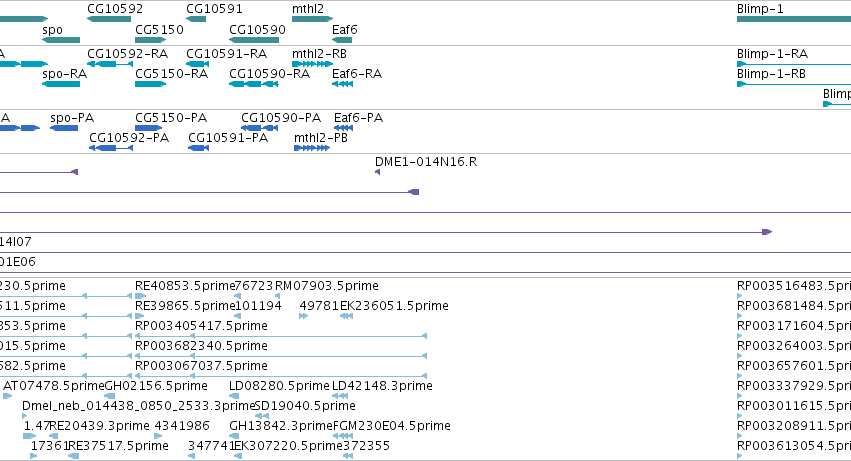Click the CG10592-PA CDS glyph
Viewport: 851px width, 461px height.
point(111,148)
